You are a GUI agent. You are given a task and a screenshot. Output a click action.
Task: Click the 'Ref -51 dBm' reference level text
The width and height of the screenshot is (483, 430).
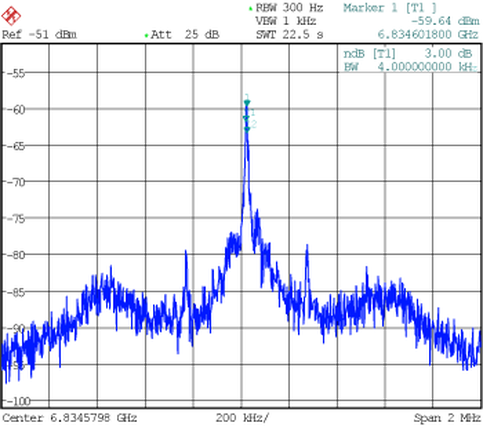click(39, 35)
